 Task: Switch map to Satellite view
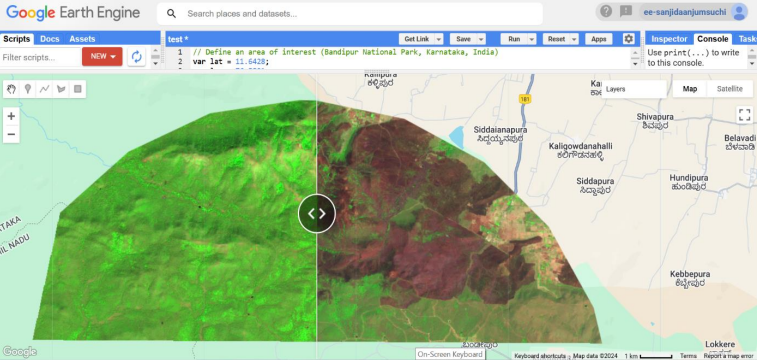(x=729, y=89)
